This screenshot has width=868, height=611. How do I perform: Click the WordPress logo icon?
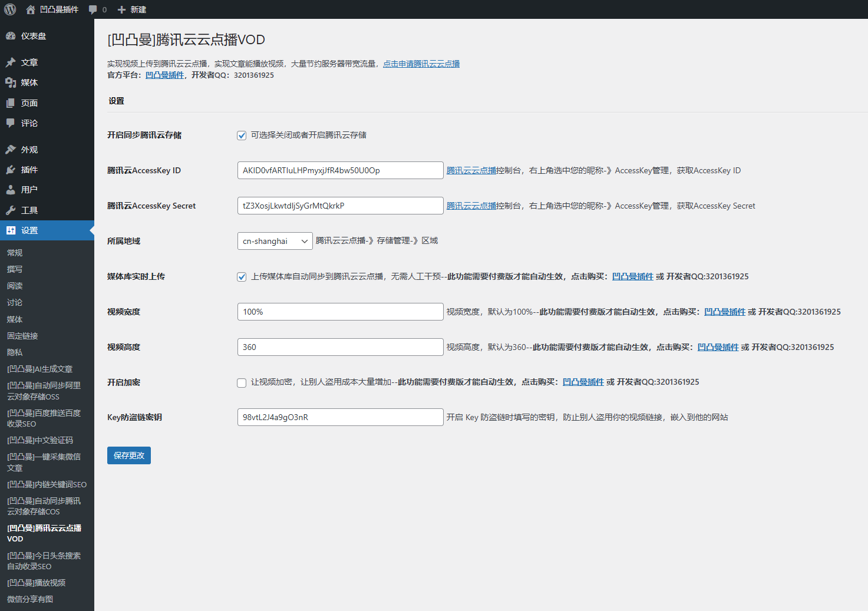click(10, 9)
